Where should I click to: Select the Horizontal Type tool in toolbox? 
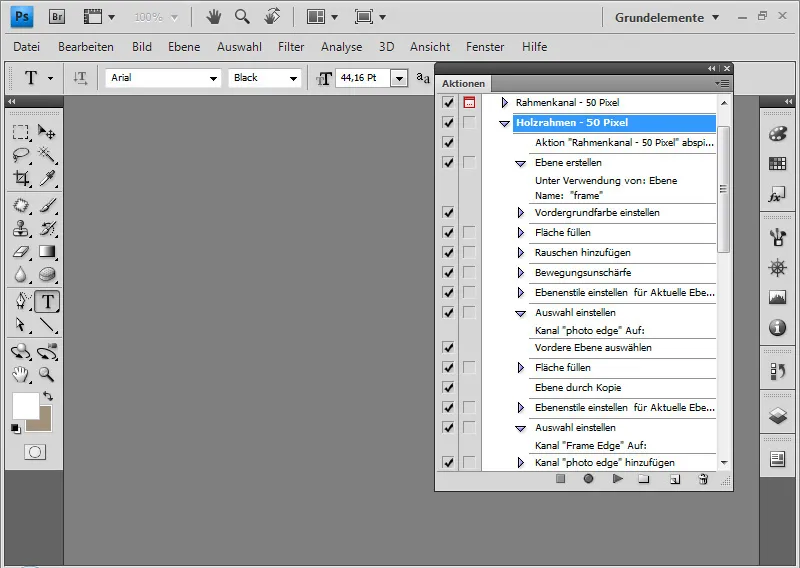(47, 302)
